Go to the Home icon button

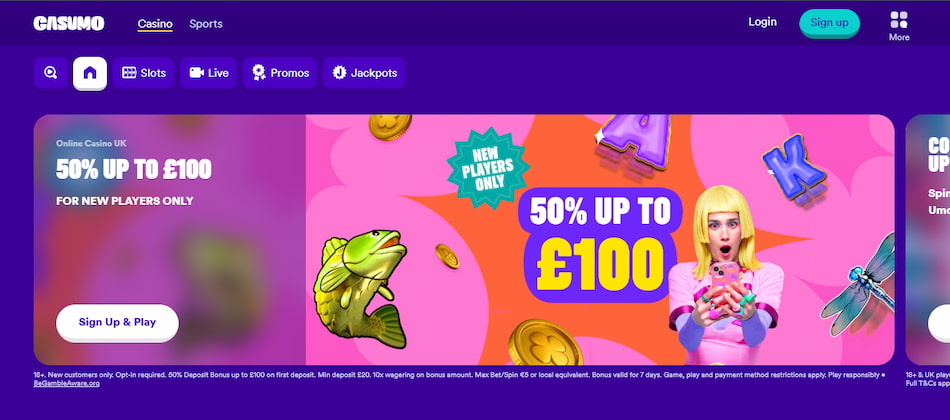(x=90, y=73)
